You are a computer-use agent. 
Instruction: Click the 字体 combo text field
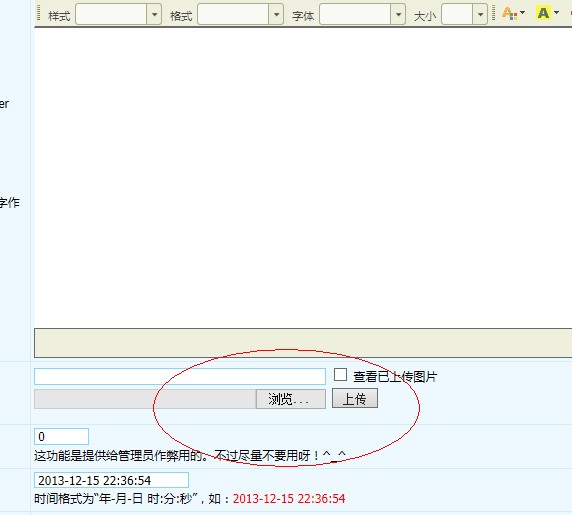point(355,15)
